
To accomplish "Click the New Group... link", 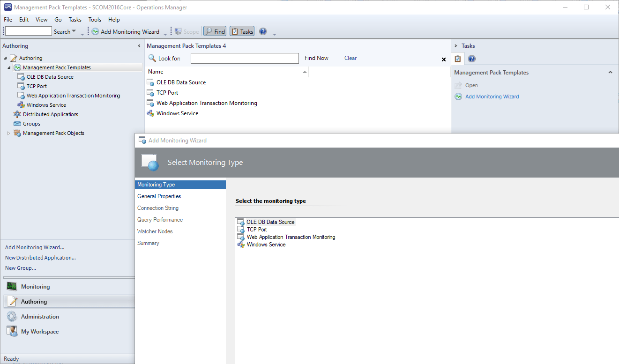I will pos(21,268).
